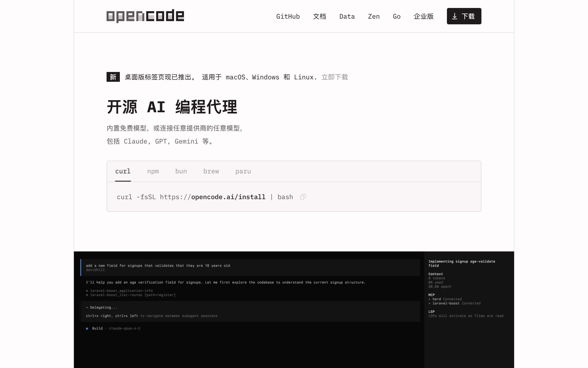Viewport: 588px width, 368px height.
Task: Click 'LSPs will activate as files are read'
Action: click(466, 316)
